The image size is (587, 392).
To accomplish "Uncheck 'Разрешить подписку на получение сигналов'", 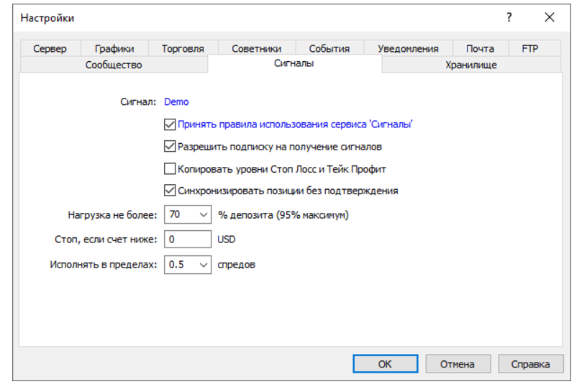I will [x=170, y=147].
